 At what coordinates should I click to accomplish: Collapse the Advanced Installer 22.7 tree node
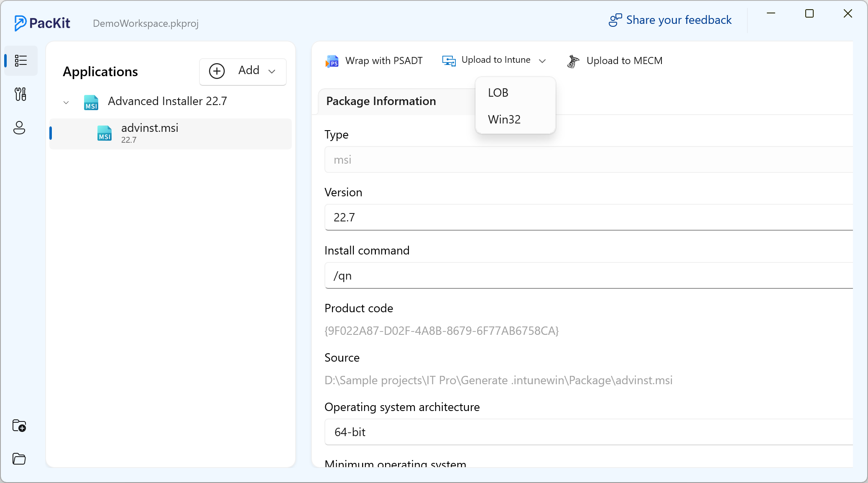click(x=66, y=102)
